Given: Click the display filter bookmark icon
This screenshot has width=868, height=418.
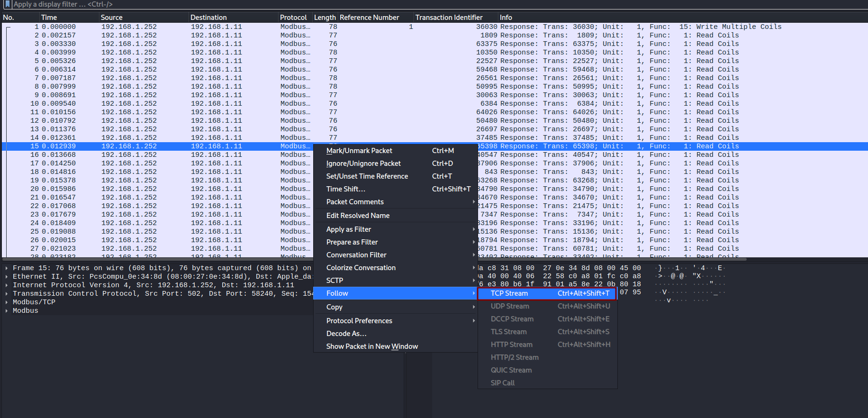Looking at the screenshot, I should (x=7, y=4).
